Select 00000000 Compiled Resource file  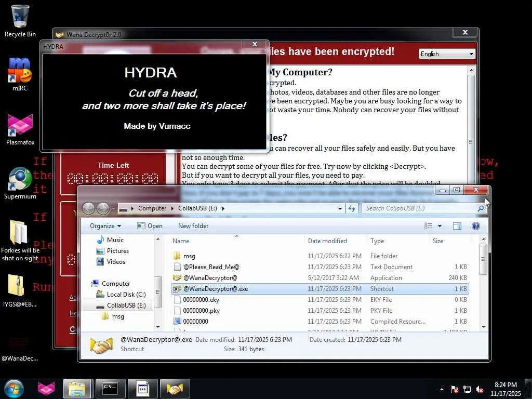click(x=320, y=321)
